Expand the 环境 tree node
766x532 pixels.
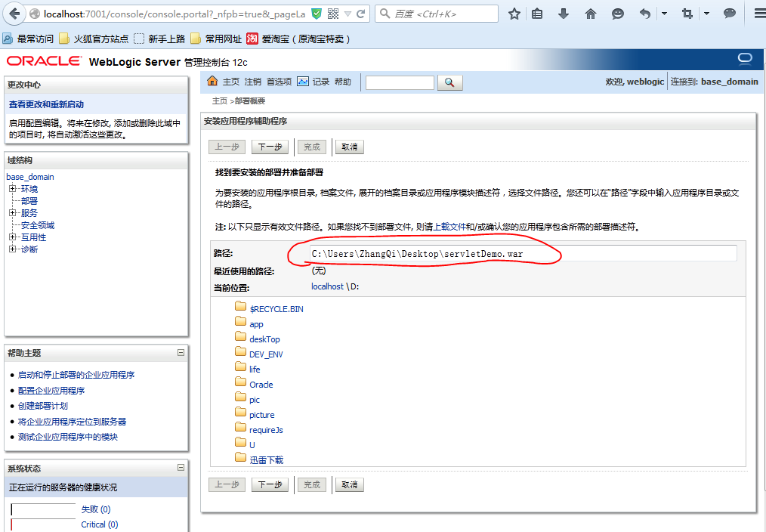pyautogui.click(x=12, y=189)
